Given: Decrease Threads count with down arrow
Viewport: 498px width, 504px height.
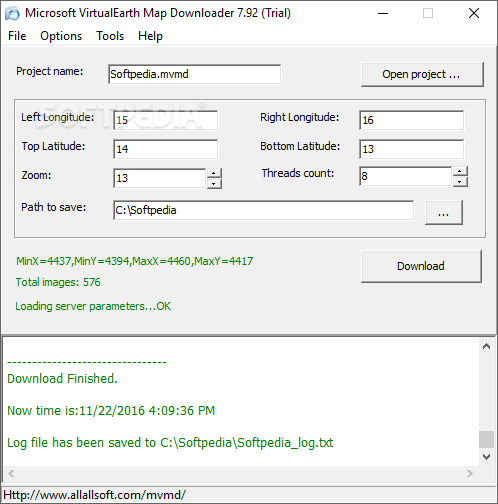Looking at the screenshot, I should [460, 181].
